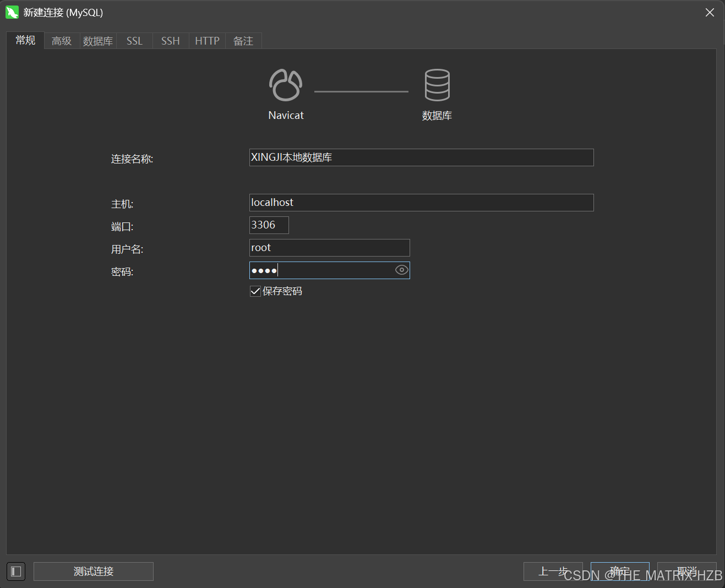725x588 pixels.
Task: Toggle the side panel icon at bottom left
Action: (x=16, y=571)
